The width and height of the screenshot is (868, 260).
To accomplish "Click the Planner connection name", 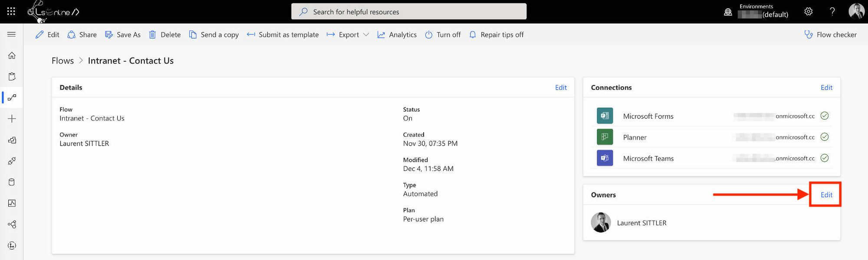I will click(635, 137).
